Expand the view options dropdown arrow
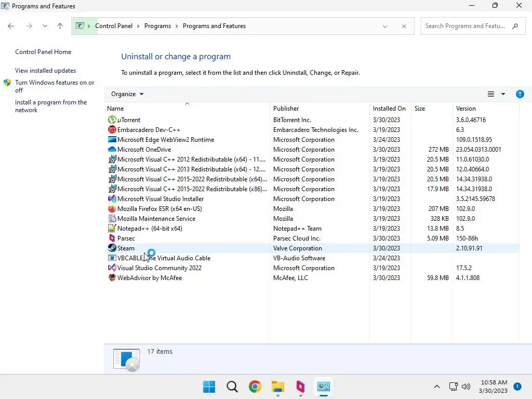The image size is (532, 399). click(503, 94)
